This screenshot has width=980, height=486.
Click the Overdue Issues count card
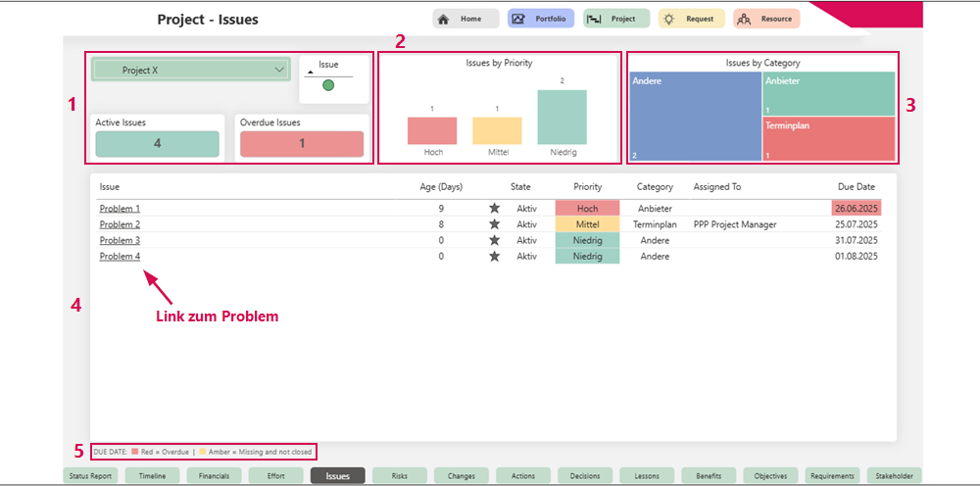click(x=302, y=143)
